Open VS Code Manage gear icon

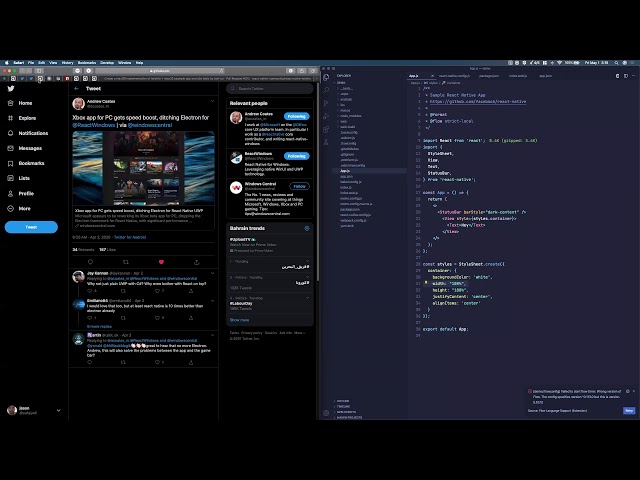click(x=326, y=413)
